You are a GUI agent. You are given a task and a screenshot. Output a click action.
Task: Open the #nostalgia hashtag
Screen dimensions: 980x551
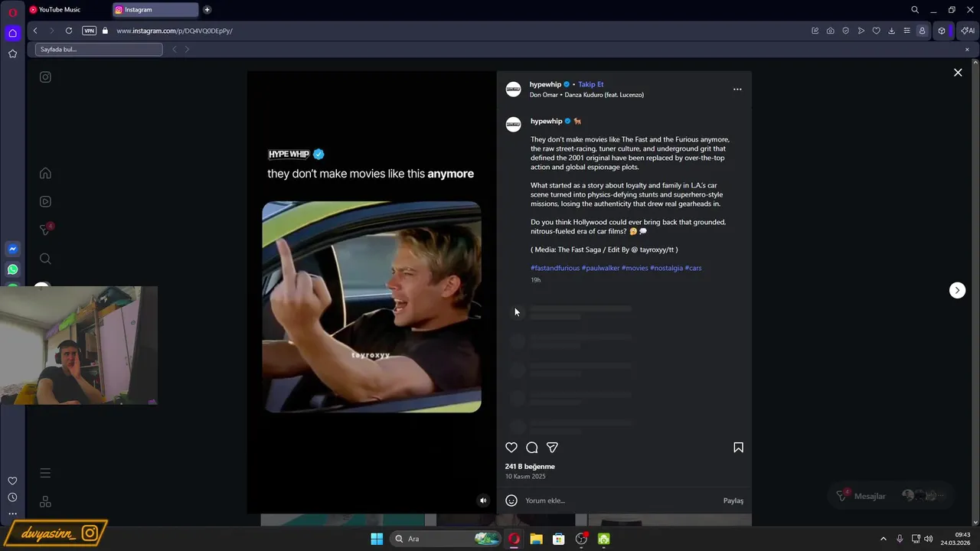coord(666,268)
